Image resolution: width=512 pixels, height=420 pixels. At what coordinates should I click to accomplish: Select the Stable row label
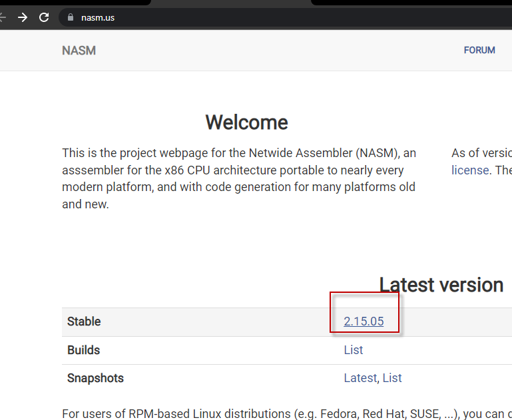tap(84, 321)
